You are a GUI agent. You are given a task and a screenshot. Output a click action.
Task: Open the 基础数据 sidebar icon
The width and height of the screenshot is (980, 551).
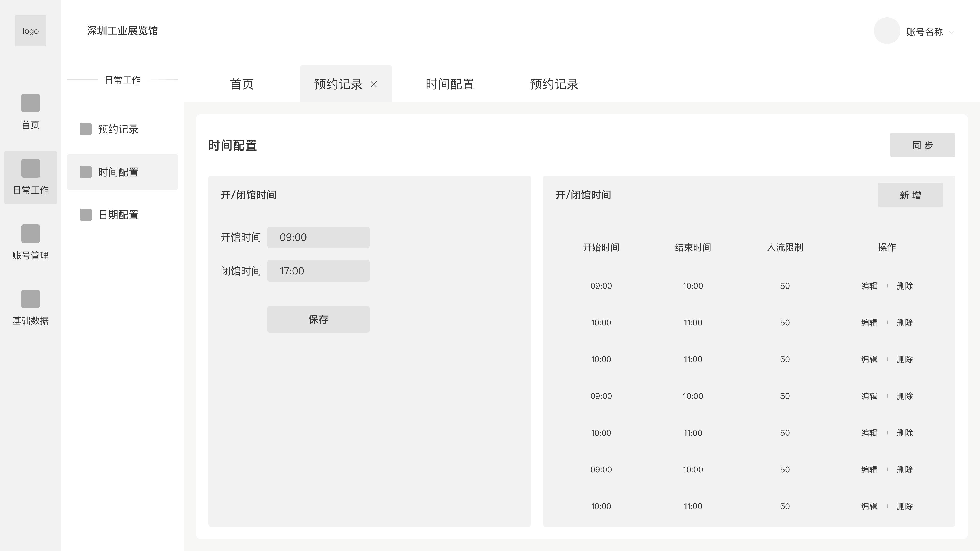[x=30, y=299]
